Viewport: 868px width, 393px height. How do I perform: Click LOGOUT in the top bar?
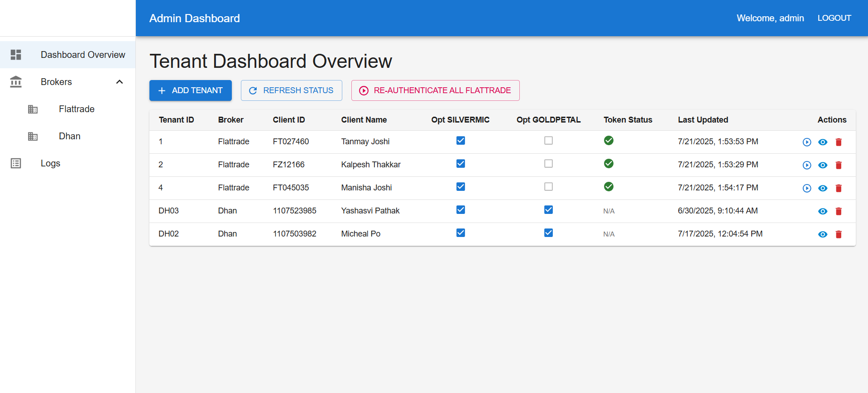tap(834, 18)
